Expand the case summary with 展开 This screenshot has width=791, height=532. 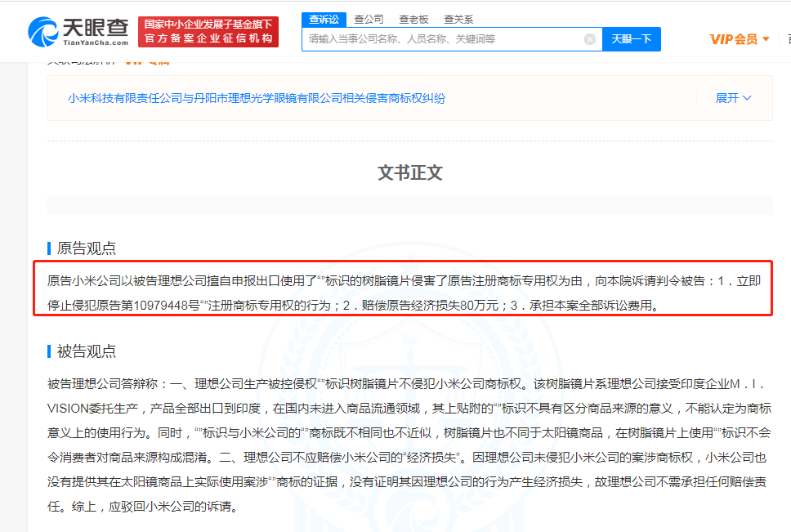click(734, 98)
